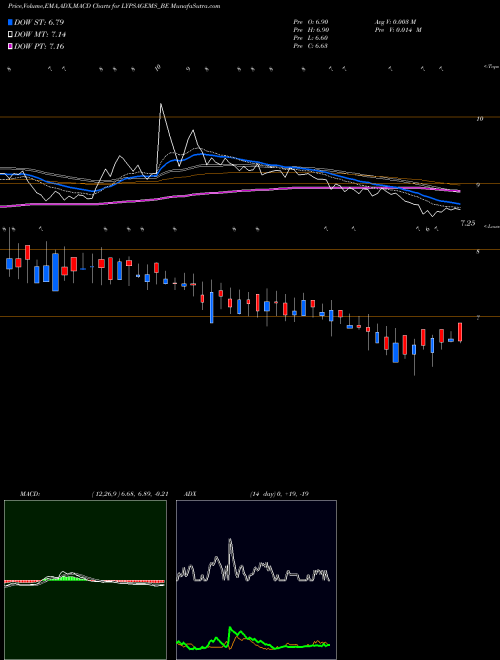Viewport: 500px width, 660px height.
Task: Click the 'Avg V: 0.003 M' value
Action: pyautogui.click(x=395, y=22)
